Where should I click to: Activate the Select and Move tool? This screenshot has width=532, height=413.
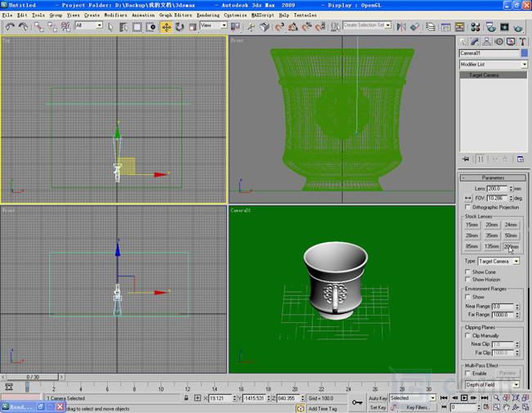pyautogui.click(x=166, y=27)
